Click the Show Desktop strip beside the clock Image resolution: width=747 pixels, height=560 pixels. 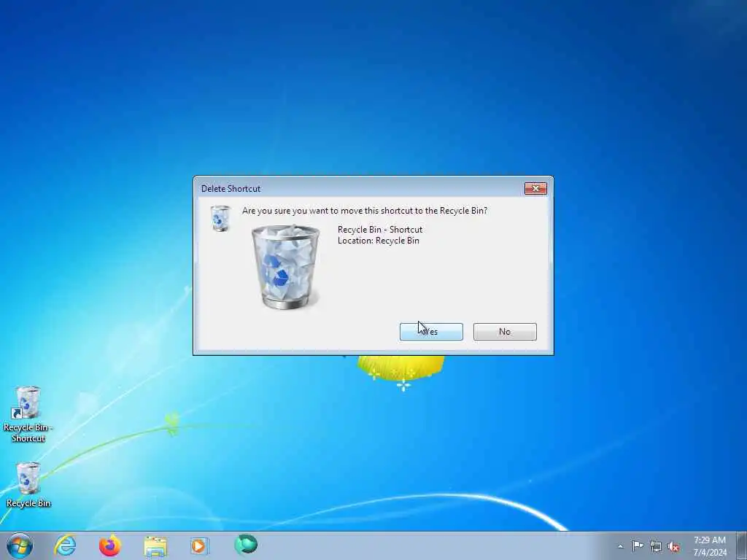point(742,545)
